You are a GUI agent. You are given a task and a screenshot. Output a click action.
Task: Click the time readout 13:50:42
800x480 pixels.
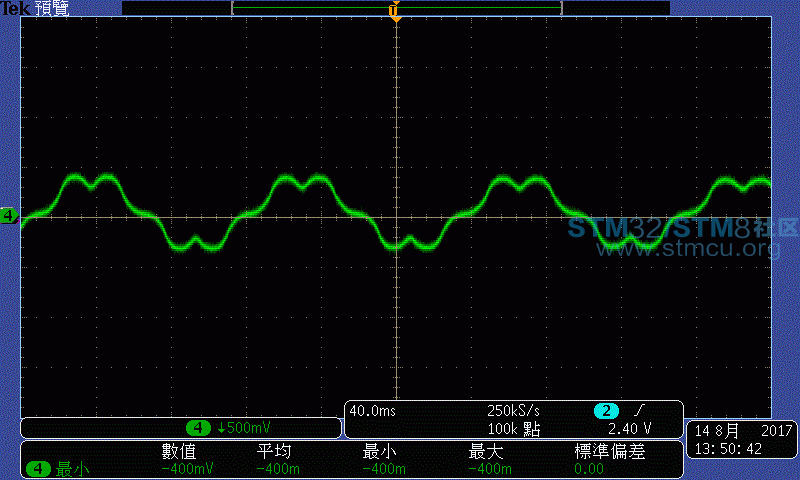(728, 449)
